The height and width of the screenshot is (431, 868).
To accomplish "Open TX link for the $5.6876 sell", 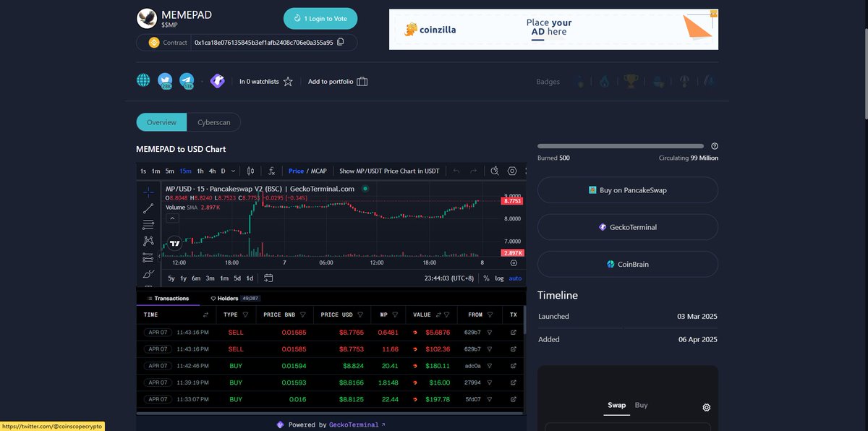I will pyautogui.click(x=514, y=332).
